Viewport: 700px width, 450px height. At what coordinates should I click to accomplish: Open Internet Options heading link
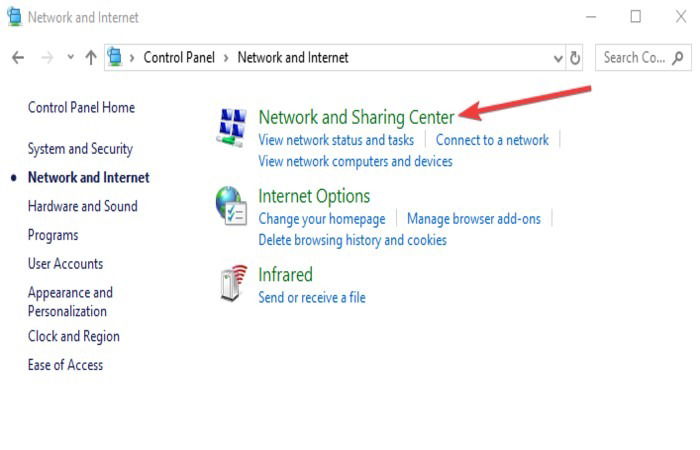click(x=314, y=196)
